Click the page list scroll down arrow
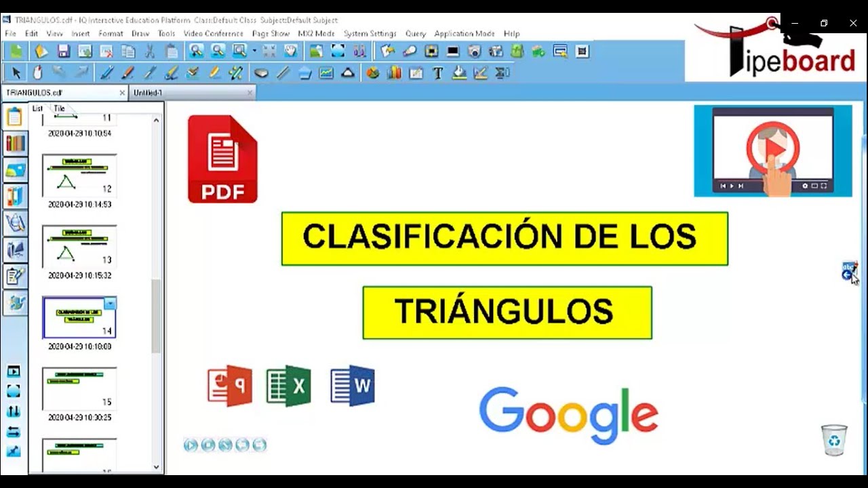The image size is (868, 488). coord(157,466)
